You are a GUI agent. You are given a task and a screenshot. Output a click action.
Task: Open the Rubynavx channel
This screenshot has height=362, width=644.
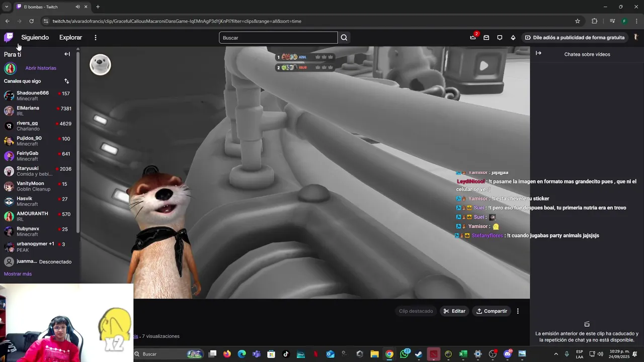[38, 231]
